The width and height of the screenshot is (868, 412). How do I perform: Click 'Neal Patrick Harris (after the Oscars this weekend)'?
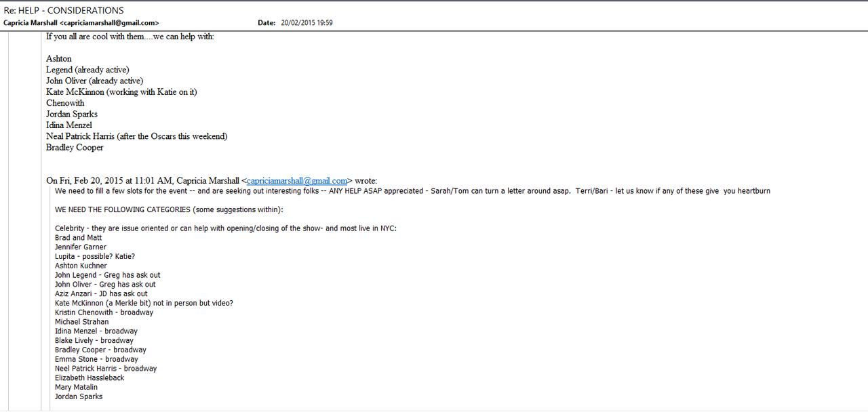pos(136,136)
